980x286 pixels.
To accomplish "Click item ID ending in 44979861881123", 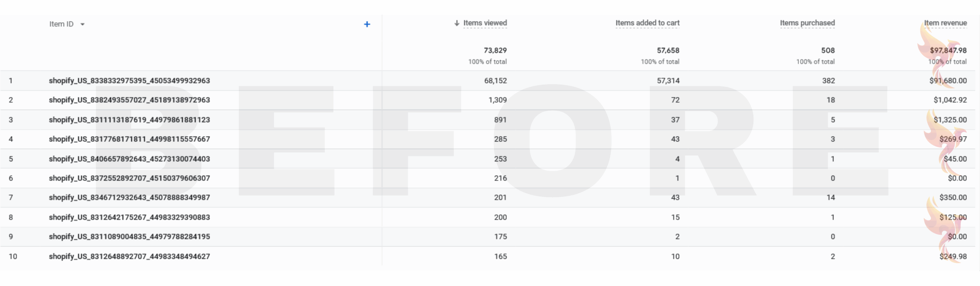I will 129,120.
